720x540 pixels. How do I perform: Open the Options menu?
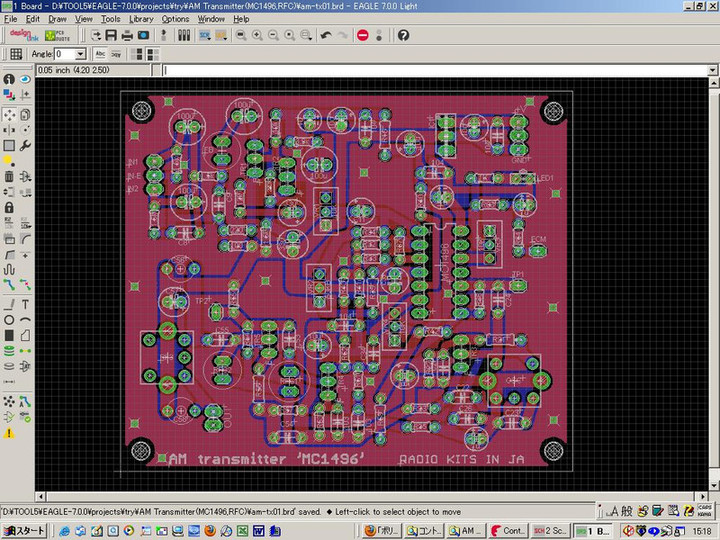[x=175, y=19]
